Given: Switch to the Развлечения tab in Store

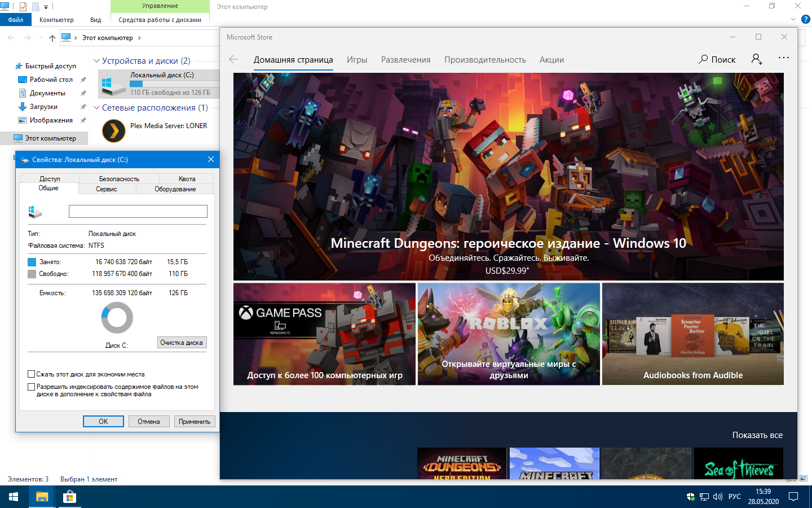Looking at the screenshot, I should (x=406, y=60).
